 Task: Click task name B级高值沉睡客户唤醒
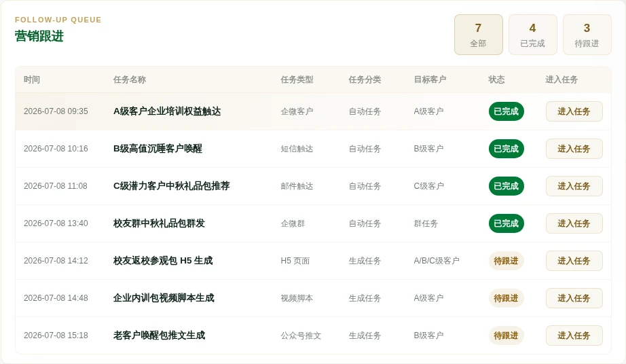[158, 149]
